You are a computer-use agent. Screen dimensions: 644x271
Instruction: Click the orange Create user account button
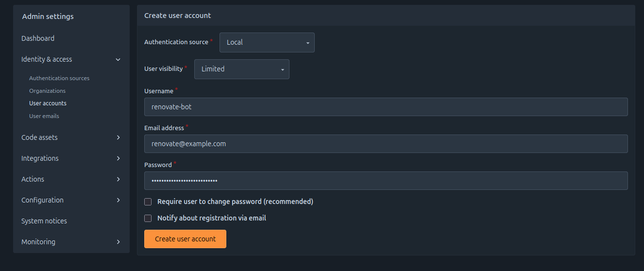[x=185, y=239]
